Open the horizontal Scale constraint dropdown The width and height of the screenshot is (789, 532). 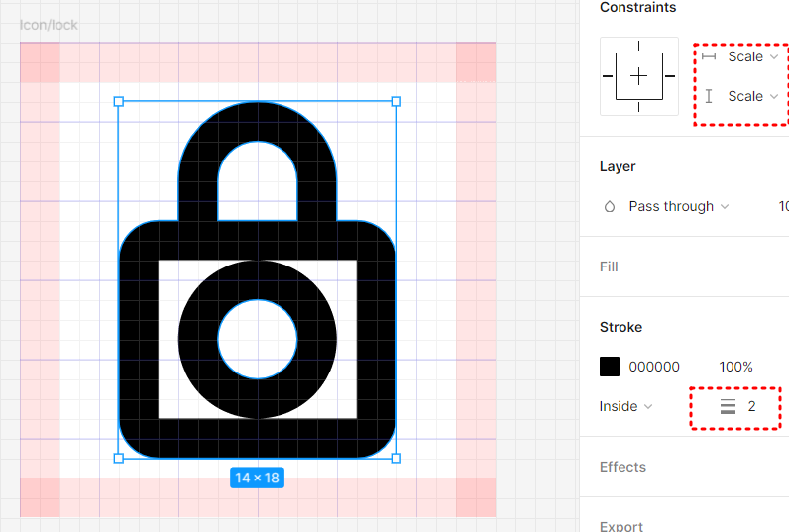753,56
